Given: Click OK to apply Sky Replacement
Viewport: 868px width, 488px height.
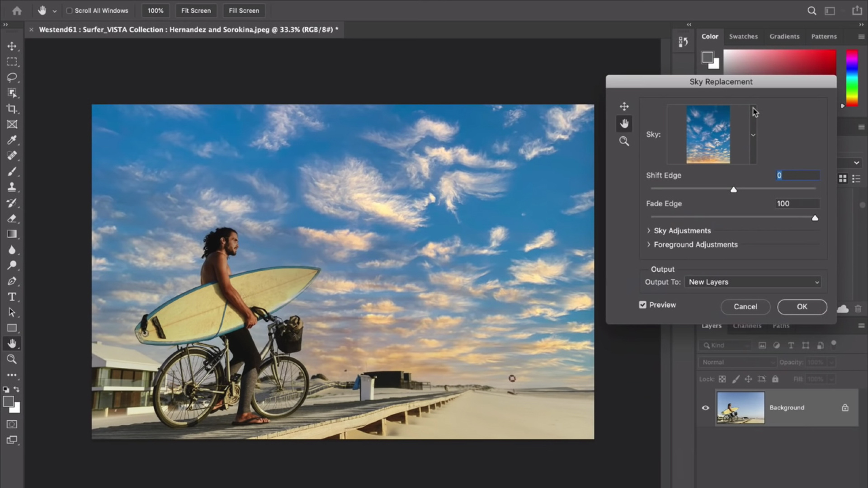Looking at the screenshot, I should (802, 306).
